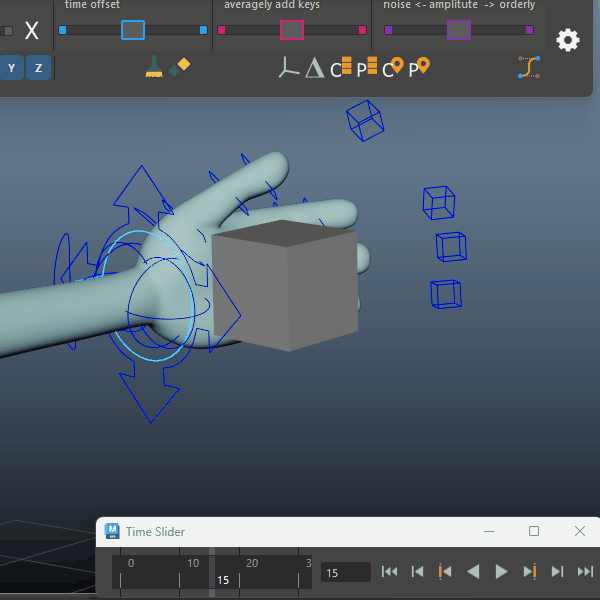Toggle the Y axis button

(x=12, y=68)
